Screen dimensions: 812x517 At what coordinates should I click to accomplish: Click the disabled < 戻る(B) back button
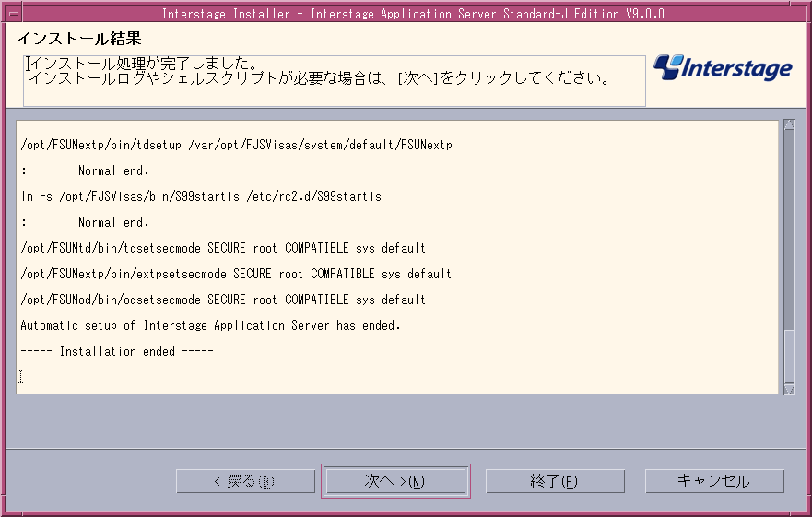(245, 481)
